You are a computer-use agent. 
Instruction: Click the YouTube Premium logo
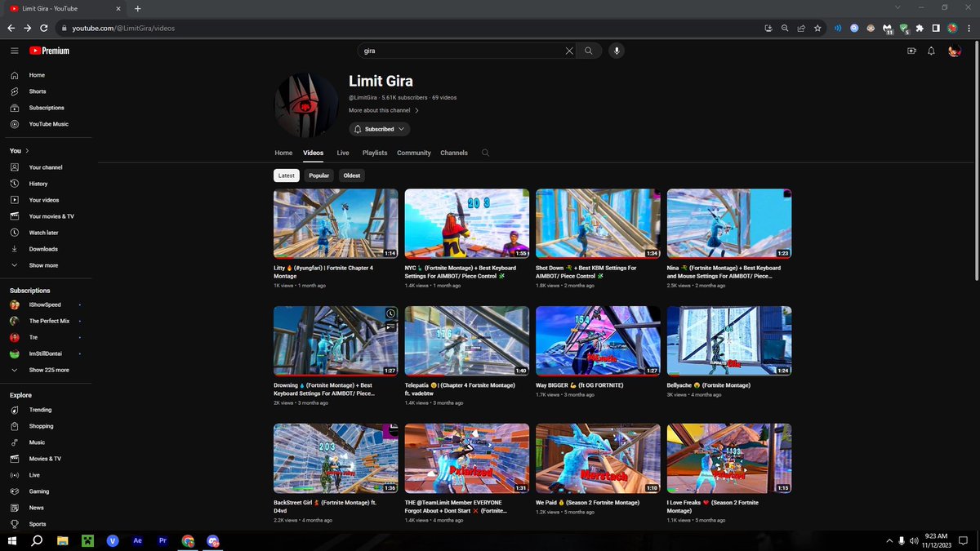(49, 51)
